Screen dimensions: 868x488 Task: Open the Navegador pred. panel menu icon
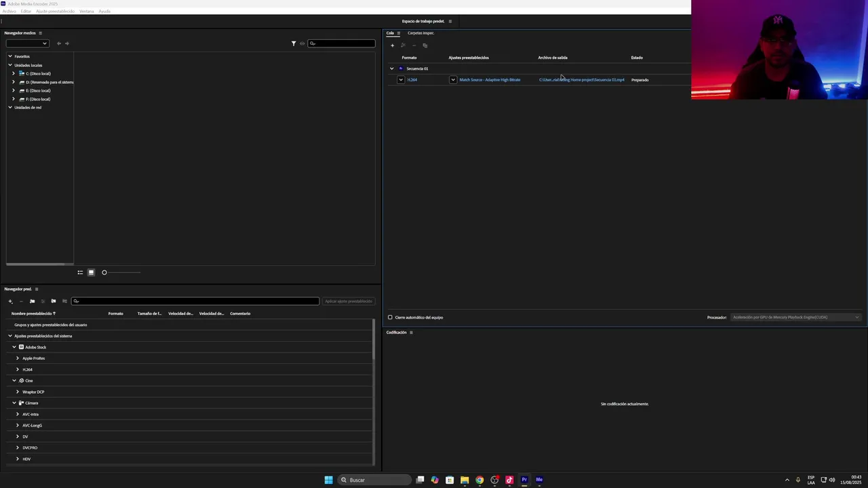(x=37, y=289)
